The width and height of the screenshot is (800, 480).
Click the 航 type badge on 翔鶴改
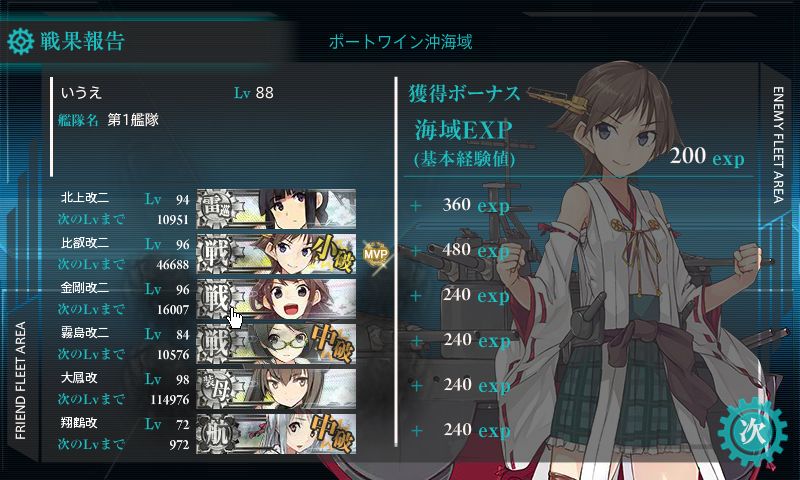215,434
